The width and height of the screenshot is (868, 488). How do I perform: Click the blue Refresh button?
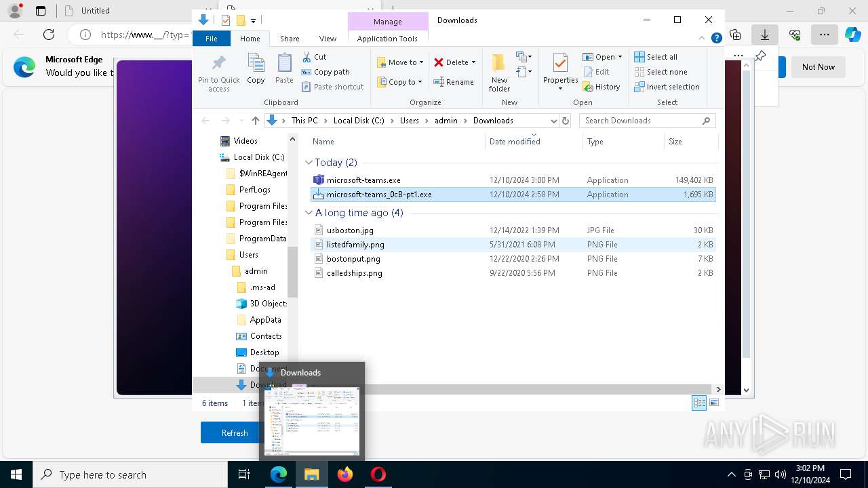tap(235, 432)
